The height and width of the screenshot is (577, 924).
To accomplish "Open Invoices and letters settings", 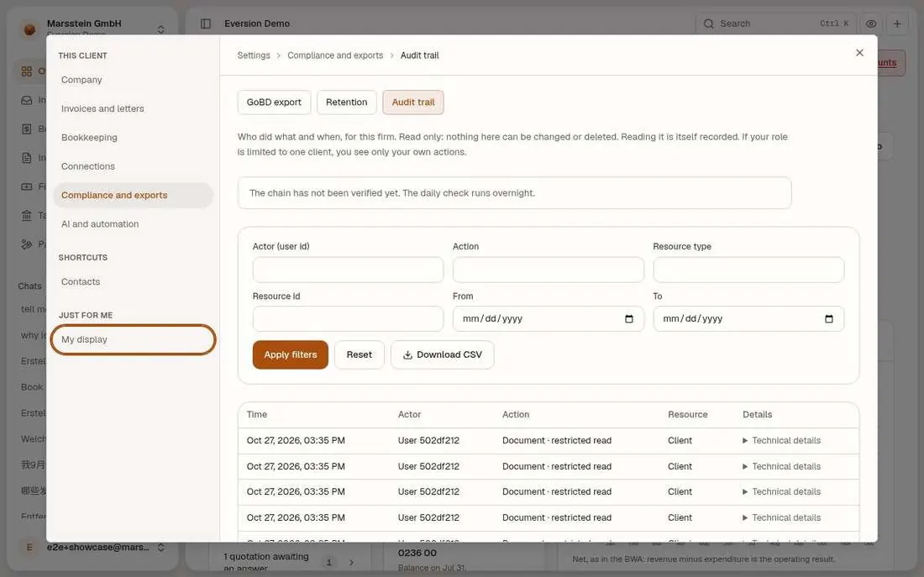I will click(x=134, y=108).
